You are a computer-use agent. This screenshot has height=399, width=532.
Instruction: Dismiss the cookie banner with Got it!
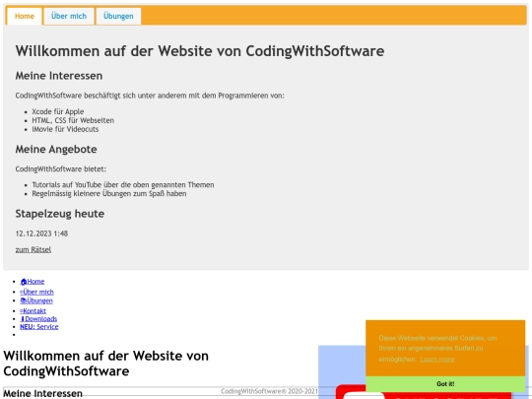coord(445,384)
